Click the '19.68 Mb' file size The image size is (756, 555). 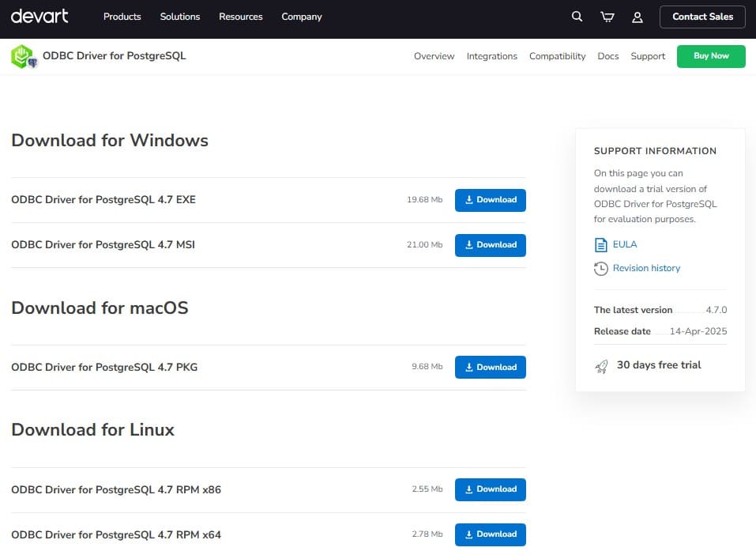tap(424, 199)
